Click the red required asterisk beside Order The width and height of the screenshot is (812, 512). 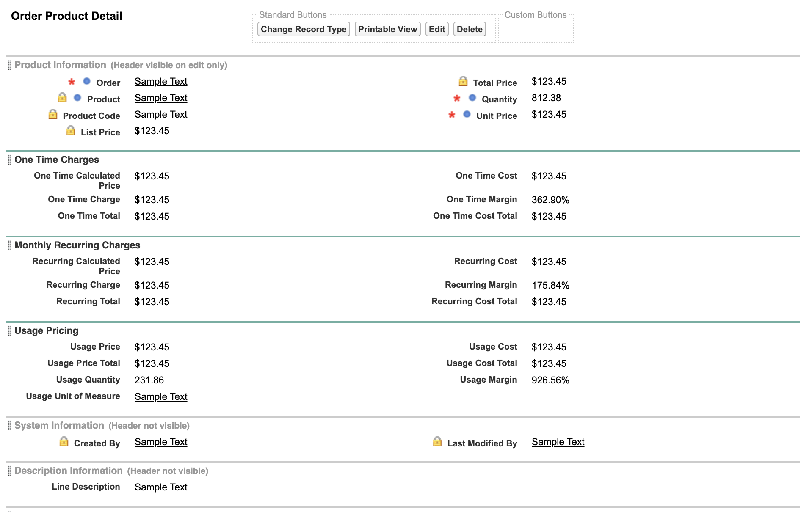pyautogui.click(x=72, y=82)
